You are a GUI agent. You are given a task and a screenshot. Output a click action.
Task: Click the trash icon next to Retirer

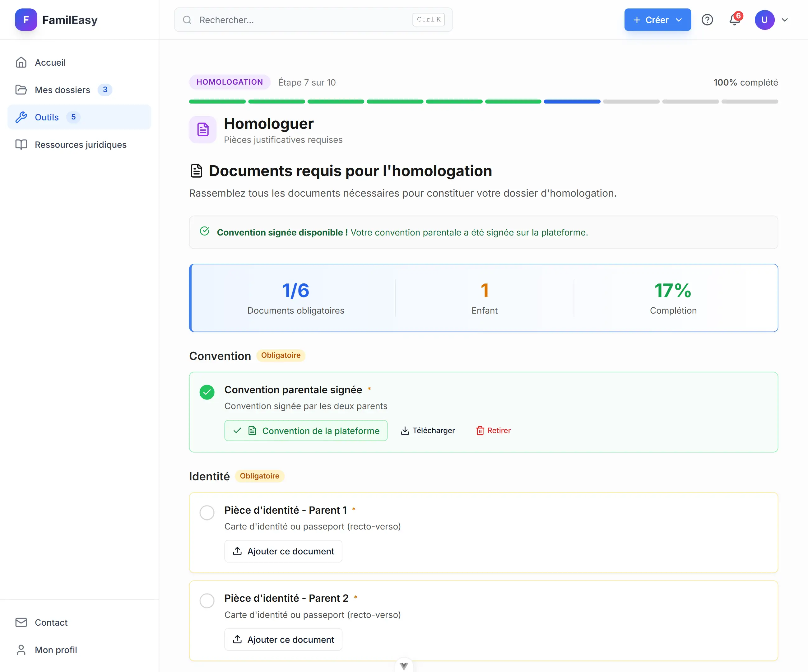[x=480, y=430]
